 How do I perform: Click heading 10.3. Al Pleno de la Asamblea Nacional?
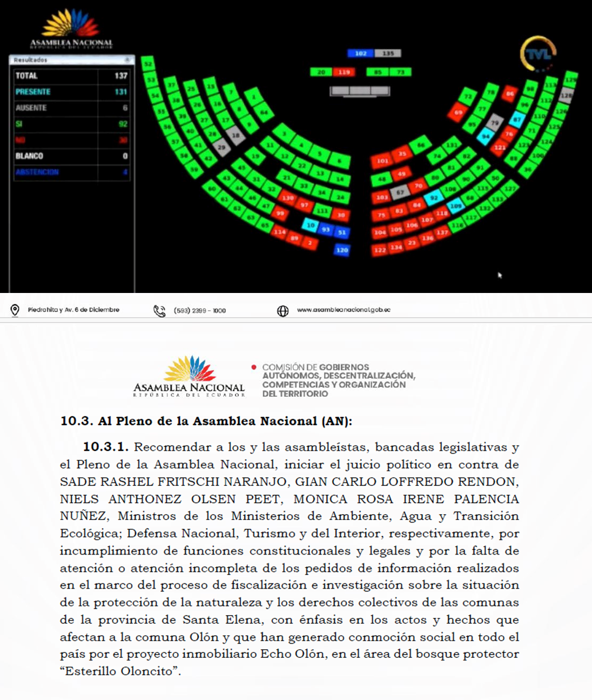(206, 421)
